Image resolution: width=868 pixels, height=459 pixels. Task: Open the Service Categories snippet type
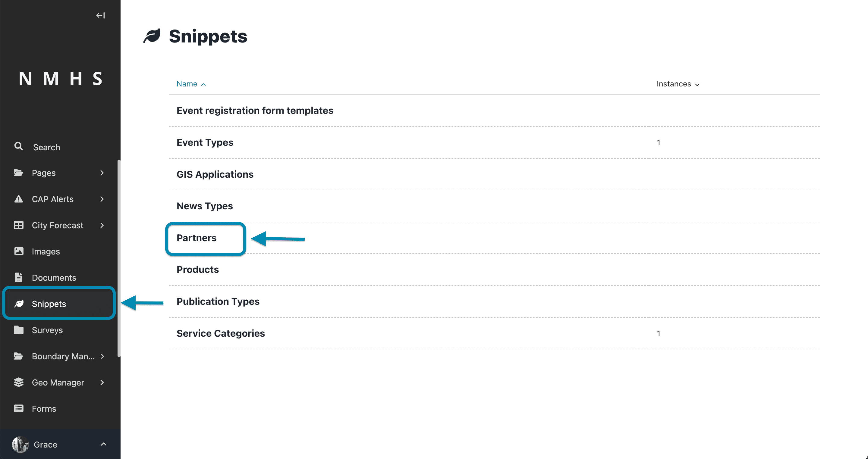[221, 333]
